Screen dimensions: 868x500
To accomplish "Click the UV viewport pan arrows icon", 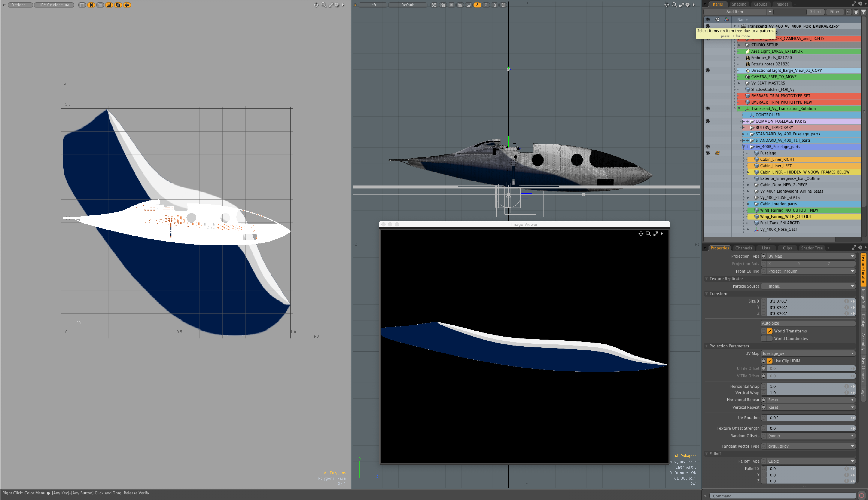I will coord(316,5).
